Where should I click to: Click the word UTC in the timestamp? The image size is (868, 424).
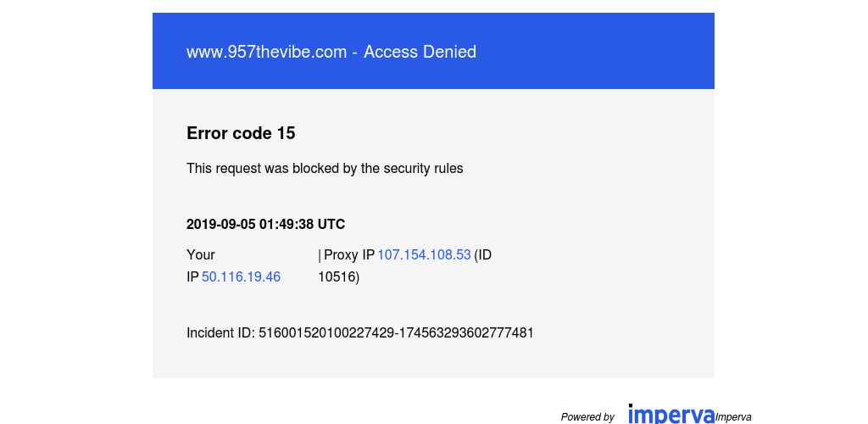pos(331,224)
